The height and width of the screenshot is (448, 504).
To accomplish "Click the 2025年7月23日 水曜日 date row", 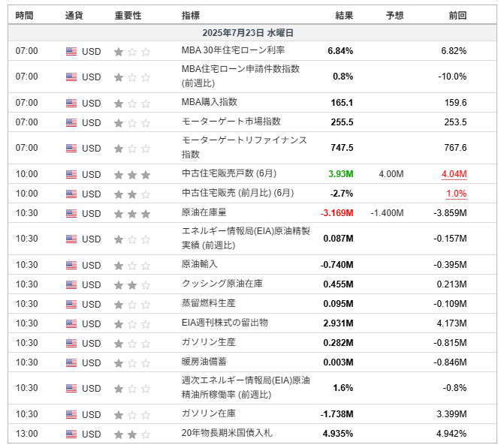I will pyautogui.click(x=252, y=33).
